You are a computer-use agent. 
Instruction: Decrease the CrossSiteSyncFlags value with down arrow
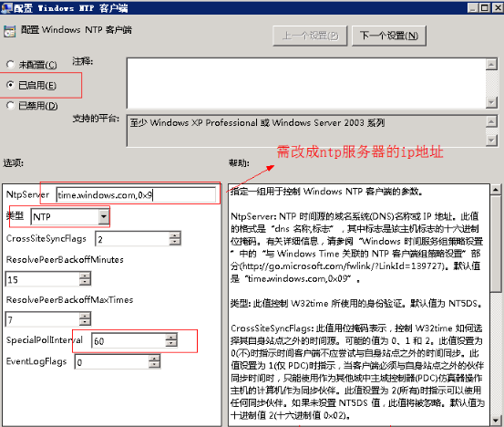click(175, 243)
